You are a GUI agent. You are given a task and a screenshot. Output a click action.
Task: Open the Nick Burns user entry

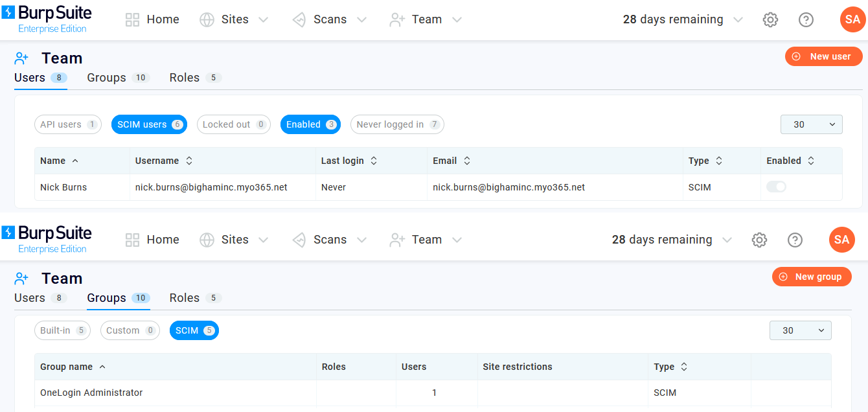coord(63,187)
